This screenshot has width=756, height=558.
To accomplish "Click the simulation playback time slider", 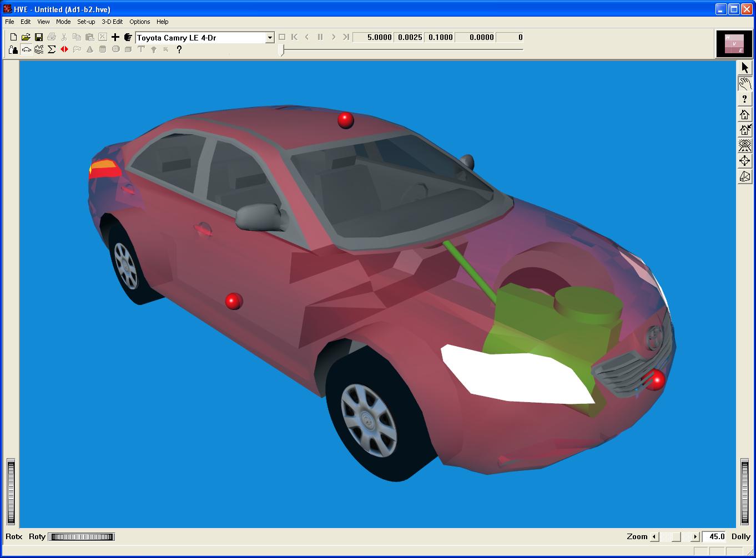I will (x=283, y=50).
